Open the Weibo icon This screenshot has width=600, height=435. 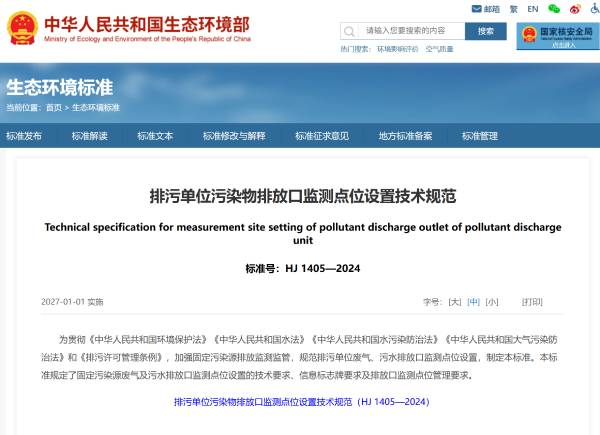pos(575,9)
